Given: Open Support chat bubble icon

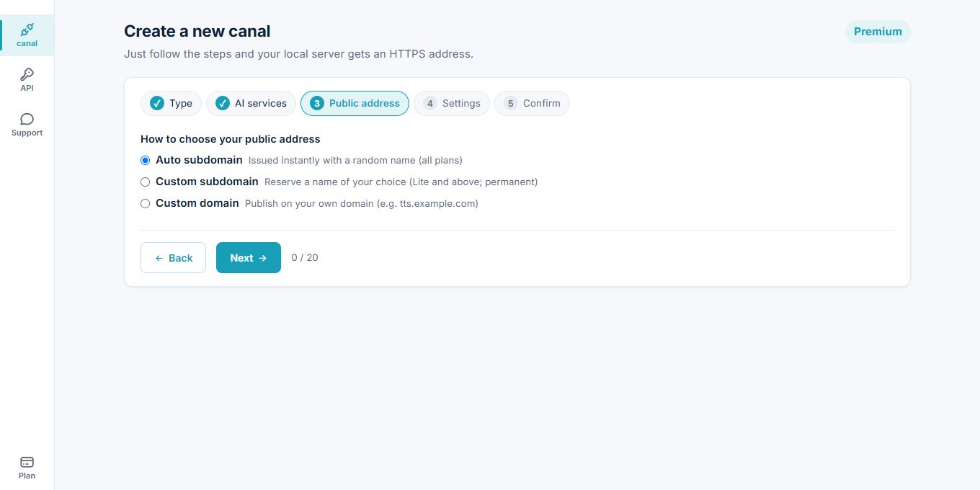Looking at the screenshot, I should [x=27, y=119].
